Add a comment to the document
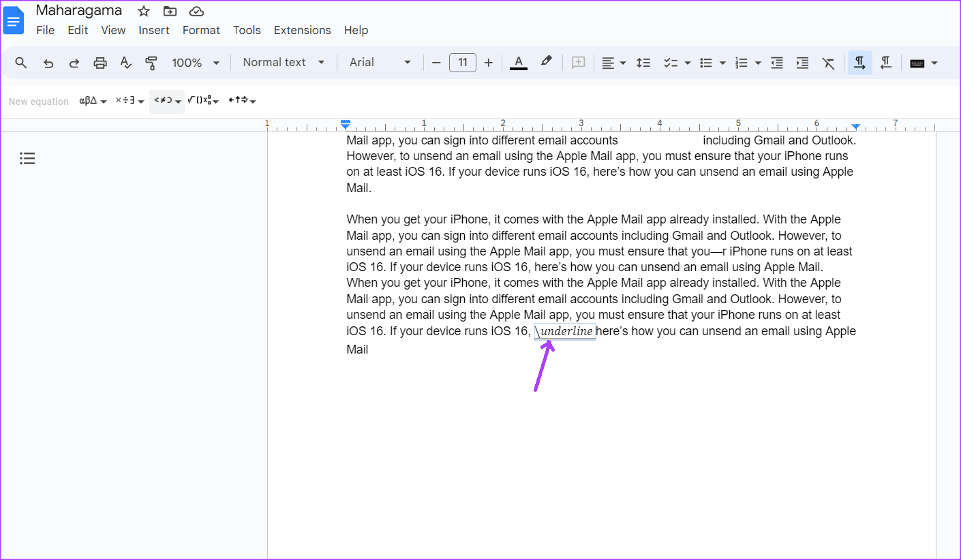 pyautogui.click(x=578, y=62)
